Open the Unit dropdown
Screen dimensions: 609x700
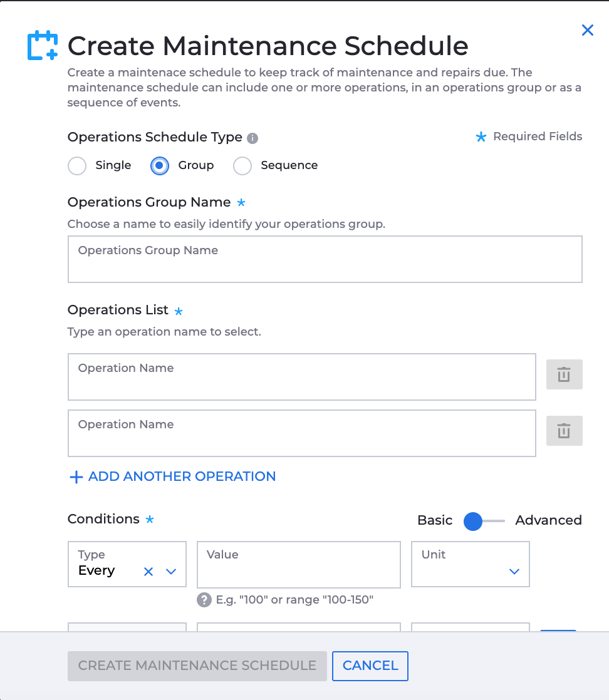click(x=470, y=564)
